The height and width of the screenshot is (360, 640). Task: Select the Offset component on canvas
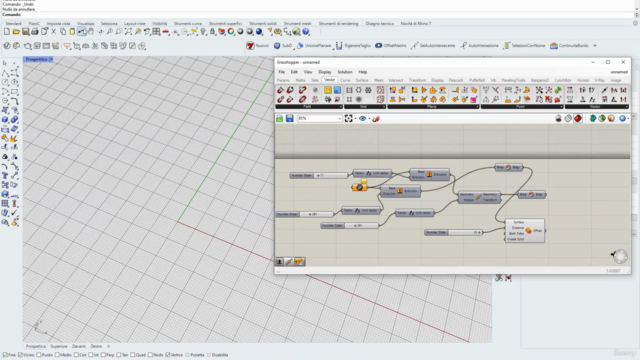tap(525, 231)
